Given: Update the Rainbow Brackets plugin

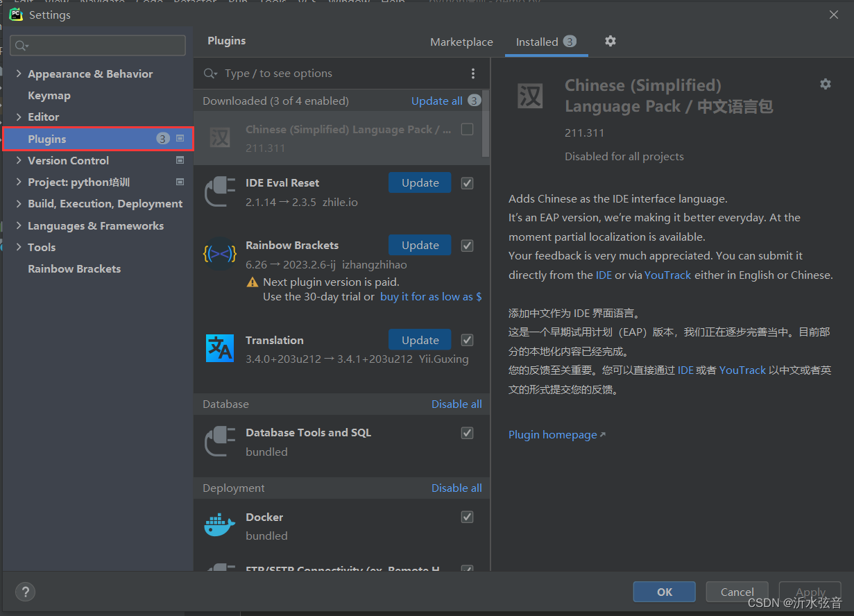Looking at the screenshot, I should click(x=420, y=245).
